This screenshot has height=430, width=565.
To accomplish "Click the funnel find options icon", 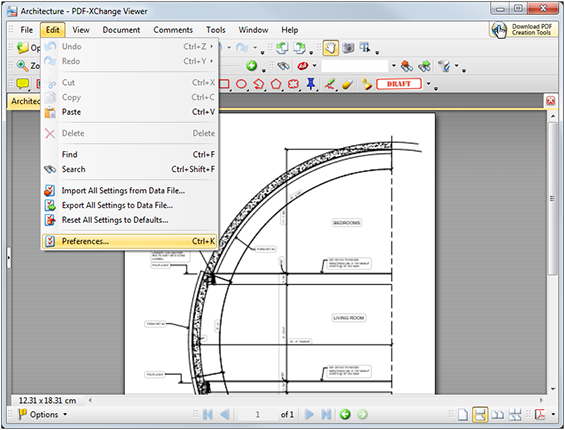I will pyautogui.click(x=444, y=66).
